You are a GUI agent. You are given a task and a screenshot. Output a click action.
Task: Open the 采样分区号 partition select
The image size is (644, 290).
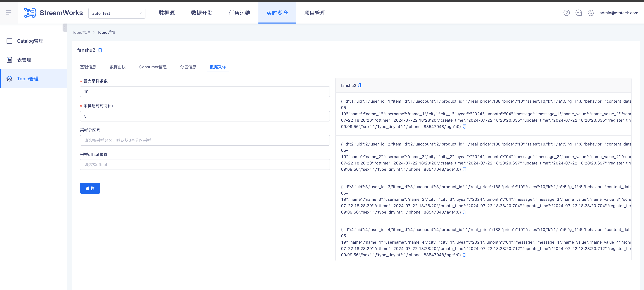click(205, 140)
